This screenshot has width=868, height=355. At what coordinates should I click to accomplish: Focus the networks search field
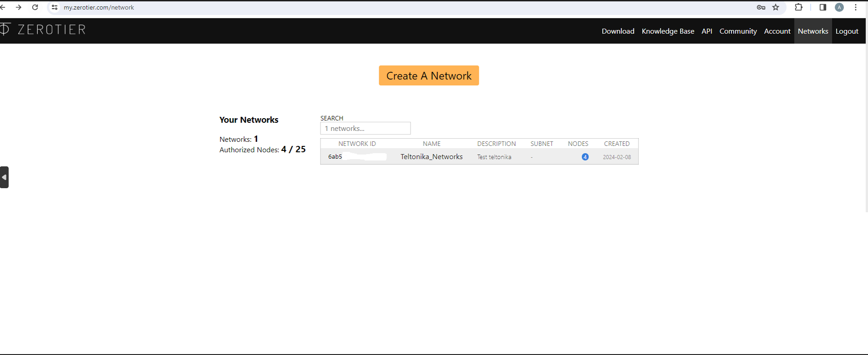pyautogui.click(x=365, y=128)
